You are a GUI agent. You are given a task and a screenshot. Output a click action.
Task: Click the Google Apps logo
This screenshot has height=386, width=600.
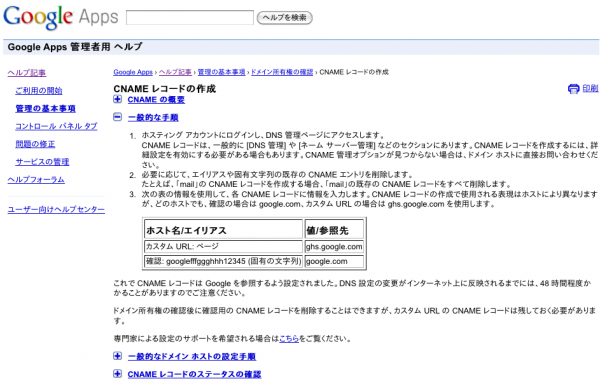(x=61, y=17)
